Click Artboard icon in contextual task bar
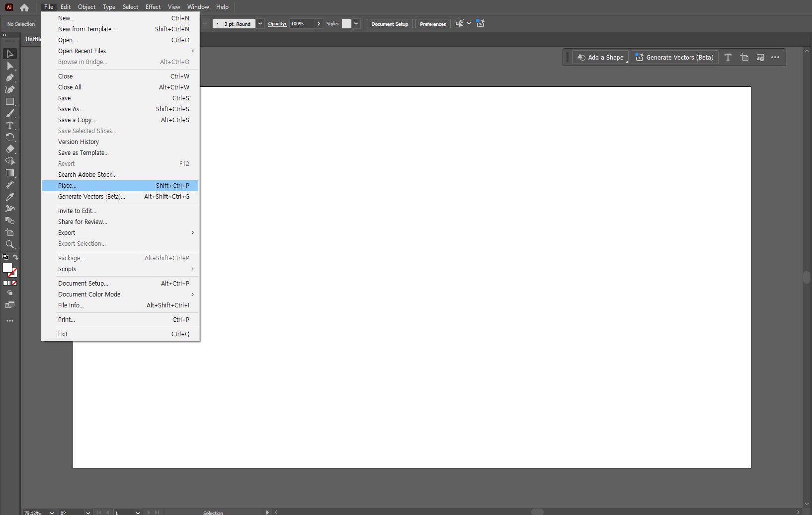This screenshot has height=515, width=812. click(x=744, y=58)
